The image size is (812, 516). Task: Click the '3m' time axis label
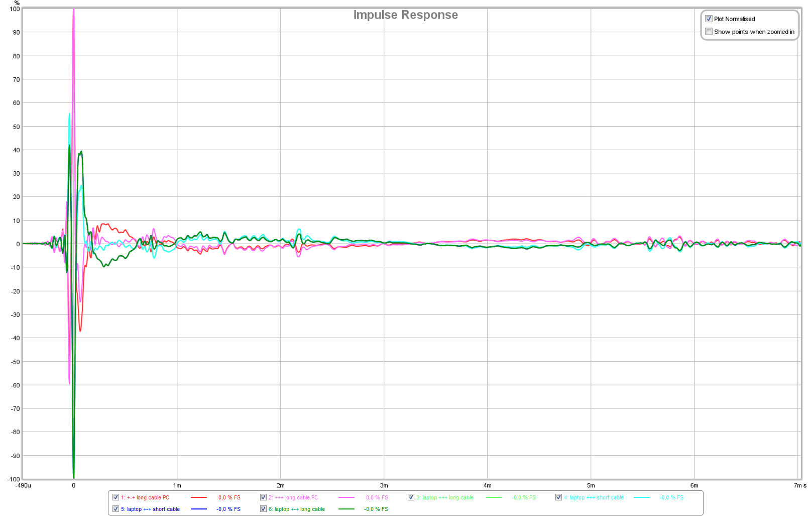pyautogui.click(x=384, y=485)
